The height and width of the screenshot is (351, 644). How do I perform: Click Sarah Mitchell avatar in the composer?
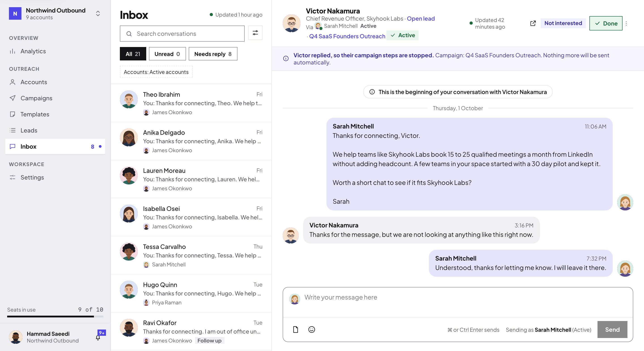pyautogui.click(x=294, y=299)
